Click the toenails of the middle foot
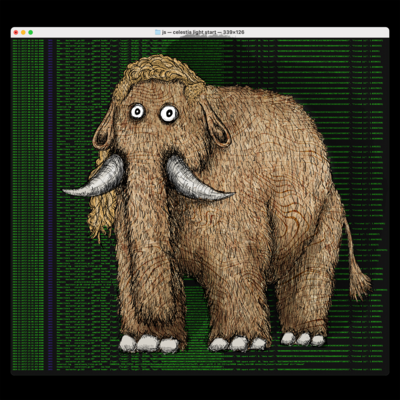The width and height of the screenshot is (400, 400). click(x=238, y=344)
